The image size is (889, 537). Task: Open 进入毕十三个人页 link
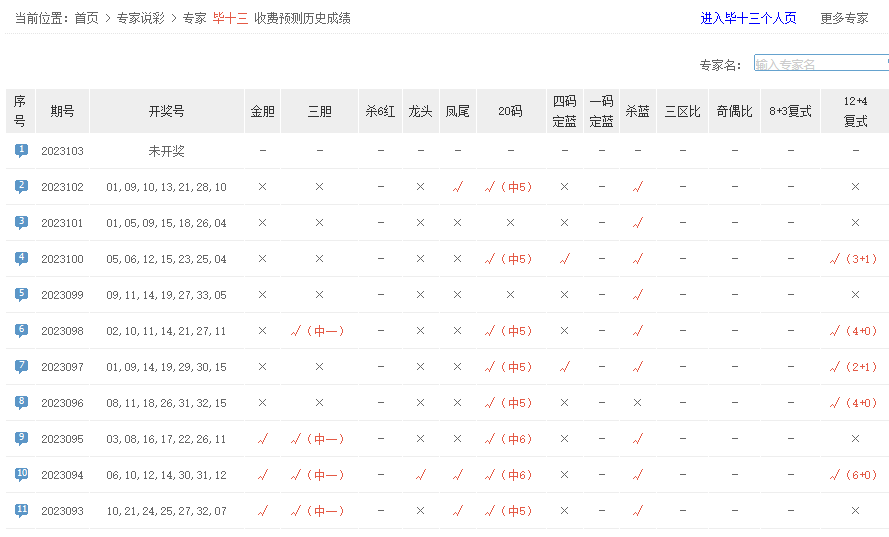point(748,18)
